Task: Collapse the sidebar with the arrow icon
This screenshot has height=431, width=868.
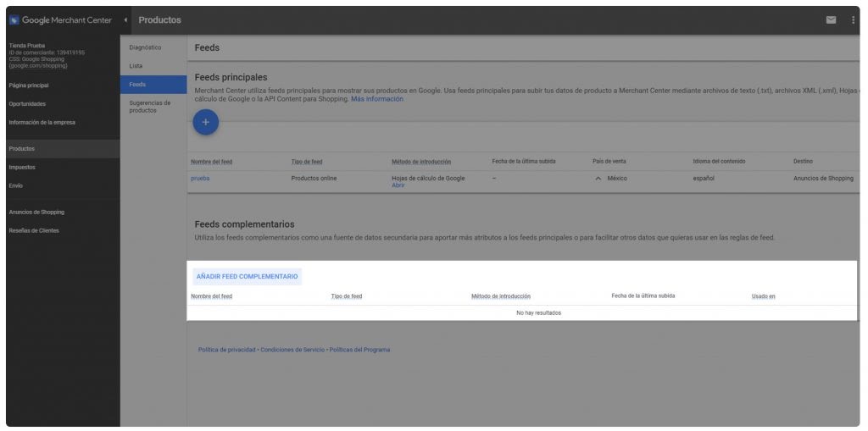Action: 125,20
